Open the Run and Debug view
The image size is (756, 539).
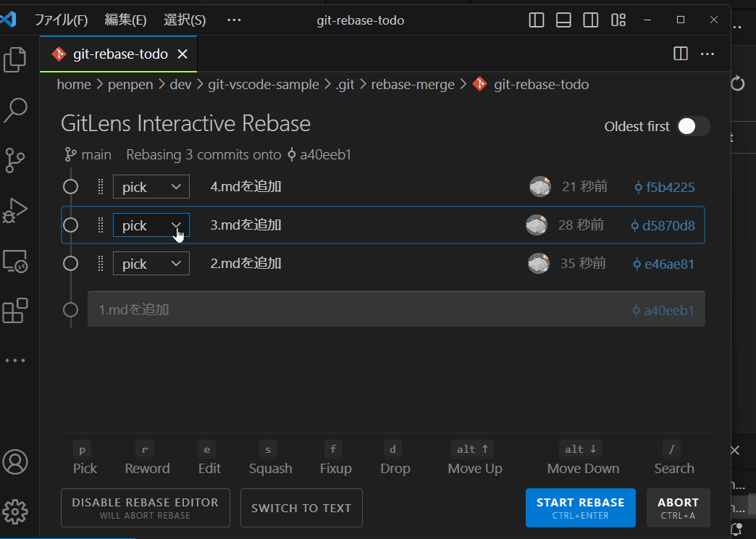[15, 210]
